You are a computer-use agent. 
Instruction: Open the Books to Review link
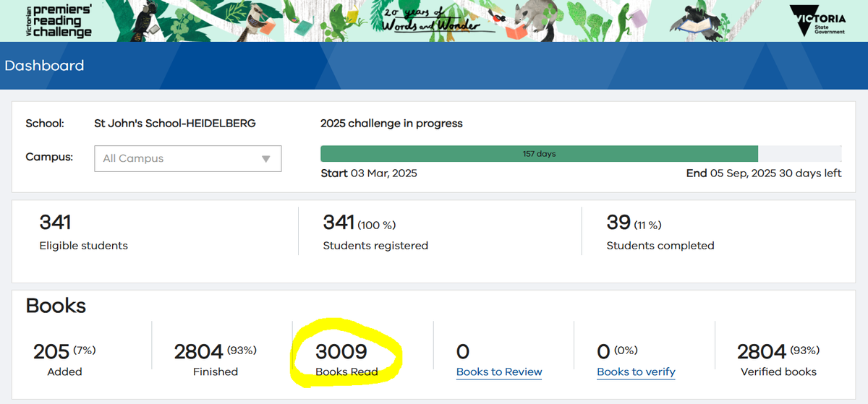(499, 372)
